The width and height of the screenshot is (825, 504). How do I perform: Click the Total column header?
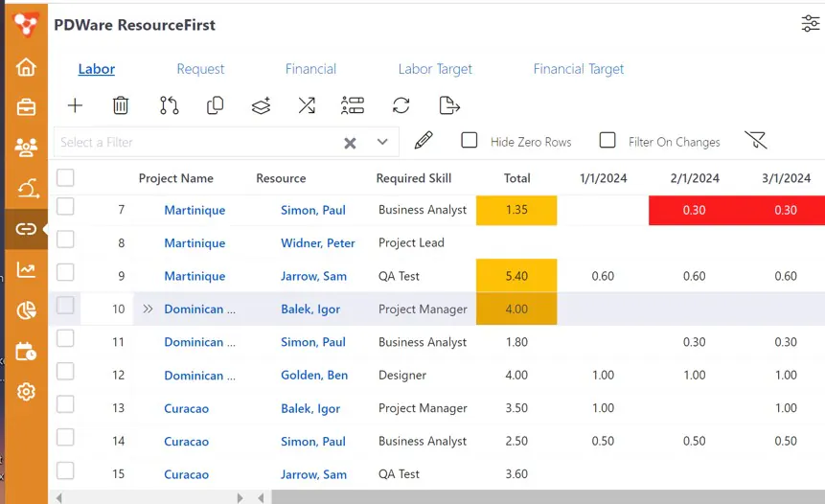click(x=516, y=178)
